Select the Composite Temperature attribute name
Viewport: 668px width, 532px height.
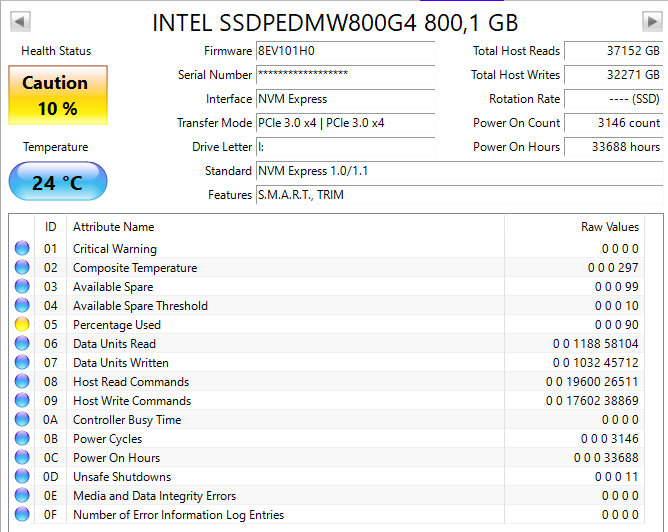(135, 268)
